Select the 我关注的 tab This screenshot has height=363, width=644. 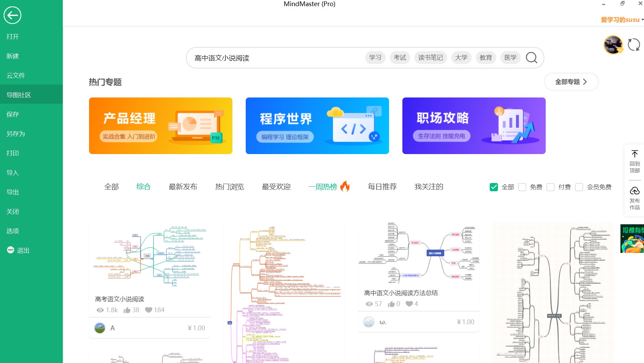point(429,187)
